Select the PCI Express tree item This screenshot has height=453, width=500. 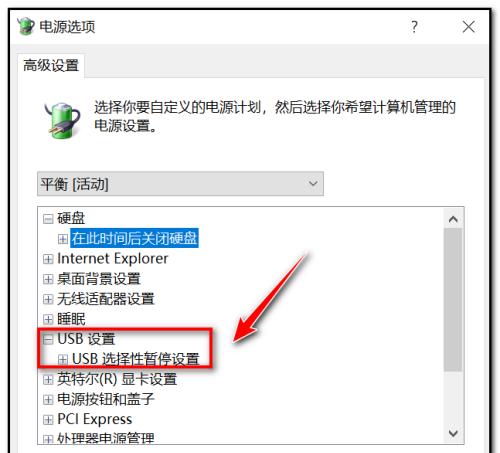(95, 419)
